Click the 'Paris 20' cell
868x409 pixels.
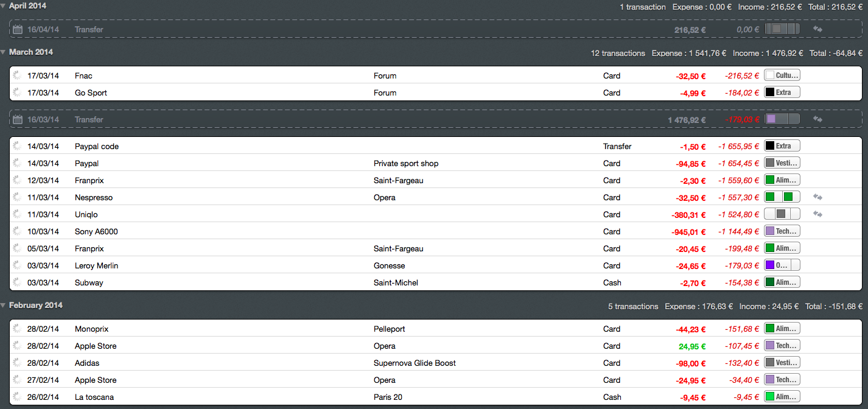tap(388, 397)
